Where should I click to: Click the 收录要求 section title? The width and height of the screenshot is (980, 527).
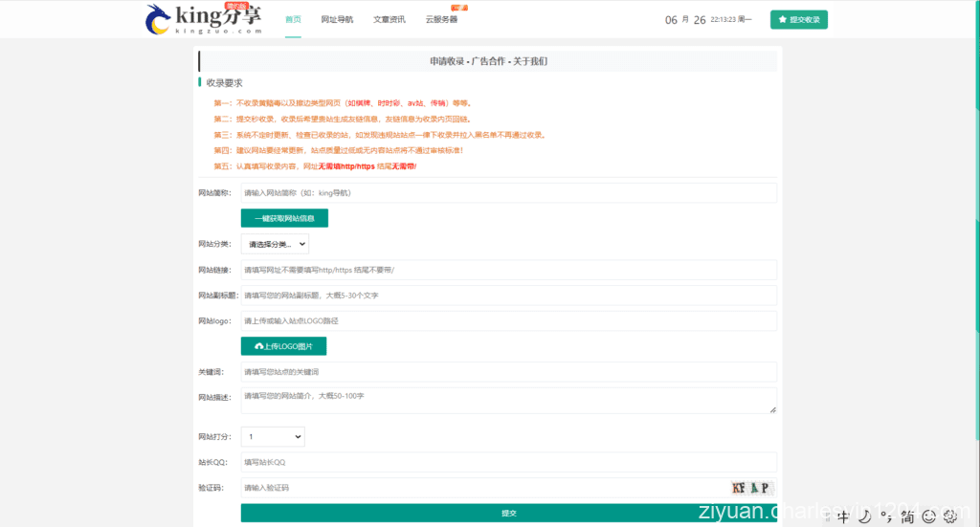pyautogui.click(x=224, y=82)
